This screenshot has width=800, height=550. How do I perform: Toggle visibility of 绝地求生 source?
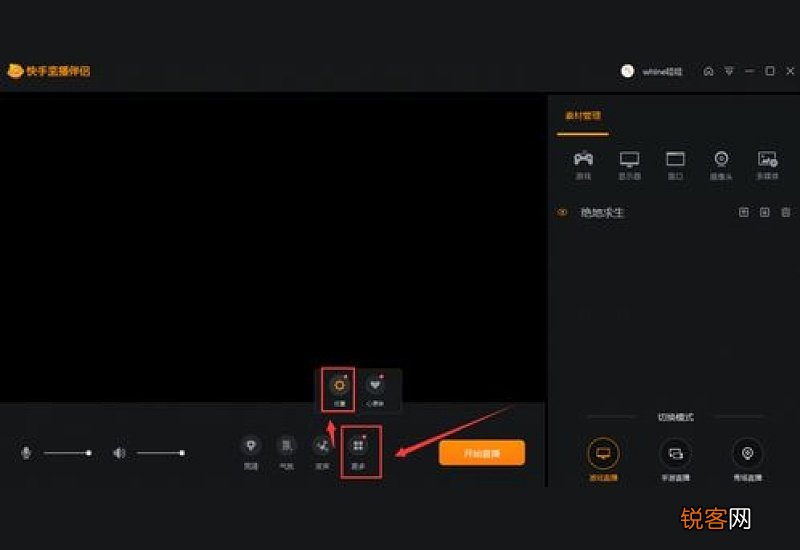click(562, 212)
